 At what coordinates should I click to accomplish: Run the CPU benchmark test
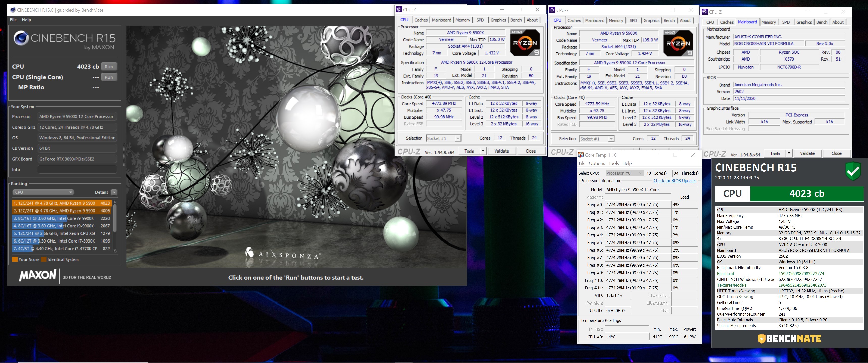pos(109,67)
